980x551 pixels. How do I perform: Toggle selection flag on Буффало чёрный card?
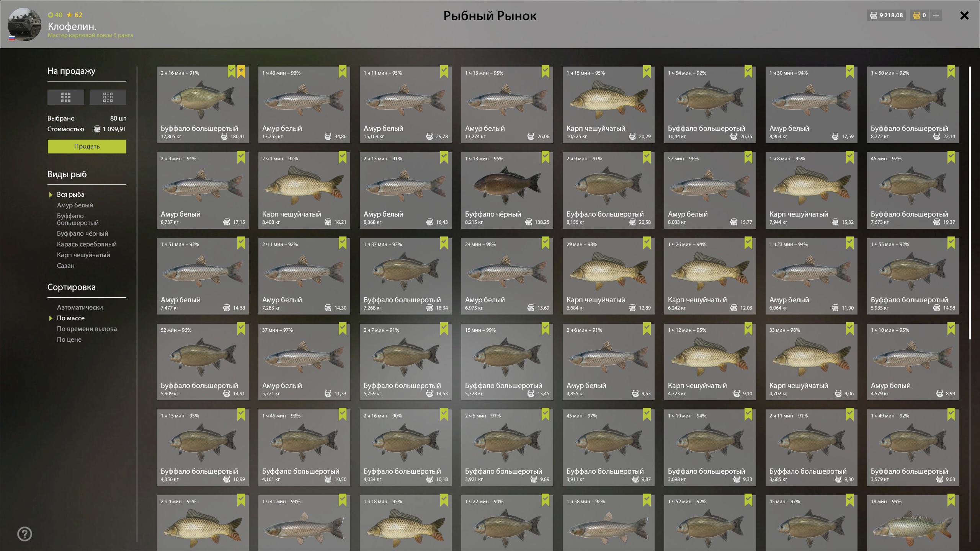(546, 157)
